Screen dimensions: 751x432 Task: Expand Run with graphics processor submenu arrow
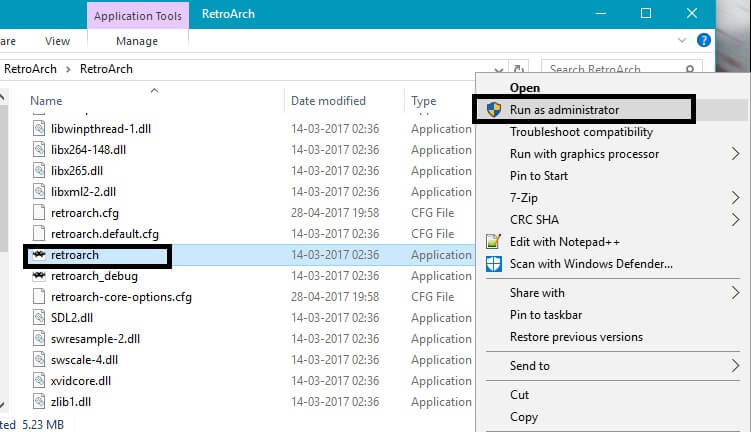pos(735,154)
